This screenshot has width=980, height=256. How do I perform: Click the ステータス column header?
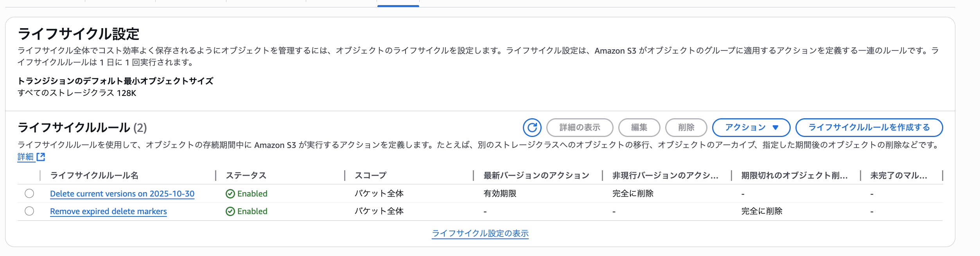point(246,175)
